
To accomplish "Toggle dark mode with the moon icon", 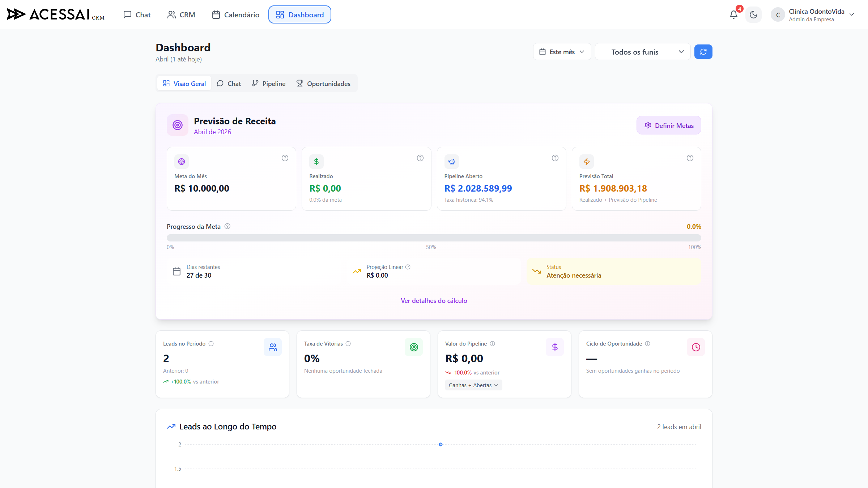I will (x=753, y=15).
